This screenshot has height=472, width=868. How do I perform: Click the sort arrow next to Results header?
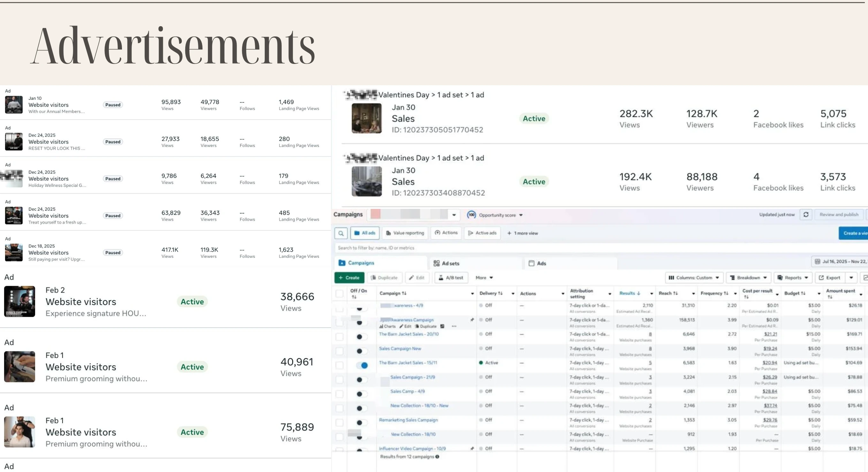638,293
